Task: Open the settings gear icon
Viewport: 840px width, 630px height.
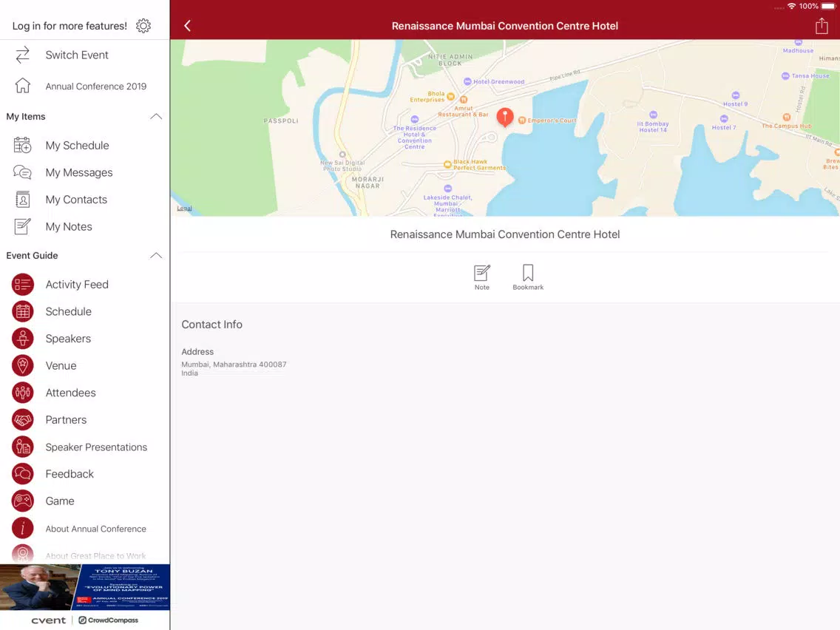Action: (x=143, y=26)
